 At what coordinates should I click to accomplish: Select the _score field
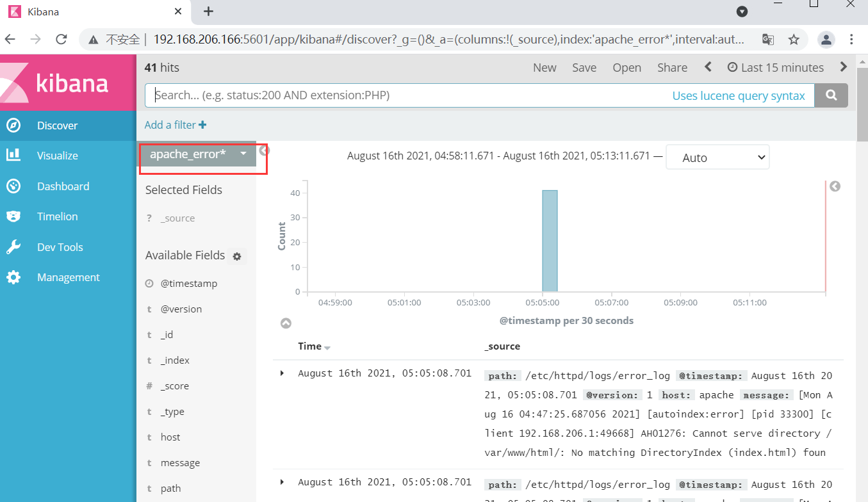[x=174, y=386]
